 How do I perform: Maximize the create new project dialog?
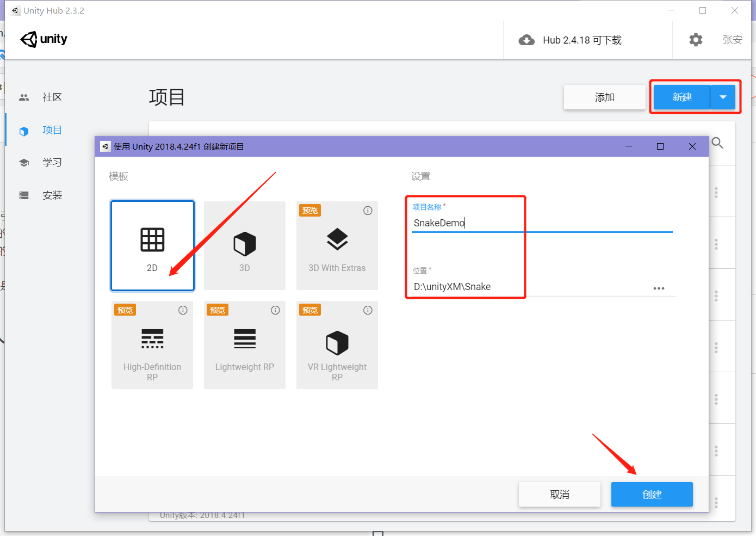click(660, 146)
